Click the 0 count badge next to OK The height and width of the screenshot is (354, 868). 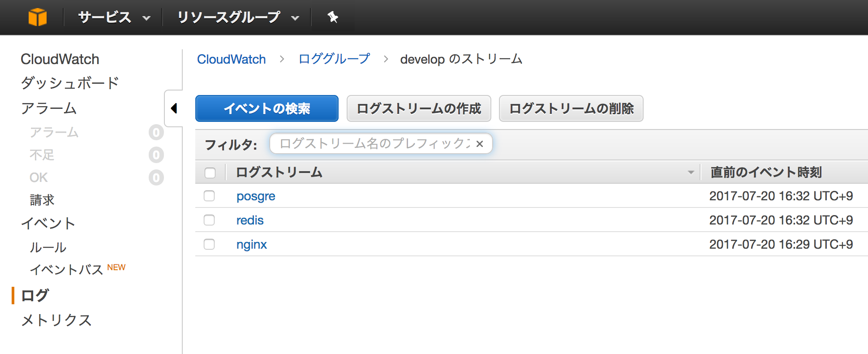156,178
